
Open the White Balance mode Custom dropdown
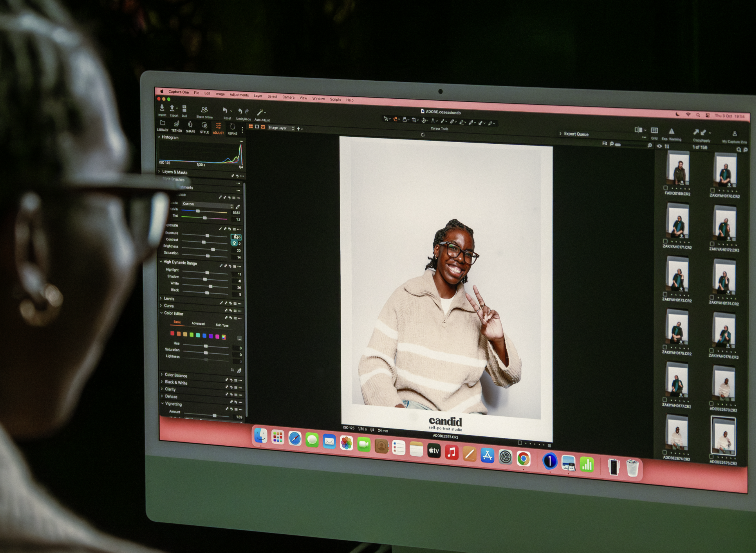coord(207,205)
